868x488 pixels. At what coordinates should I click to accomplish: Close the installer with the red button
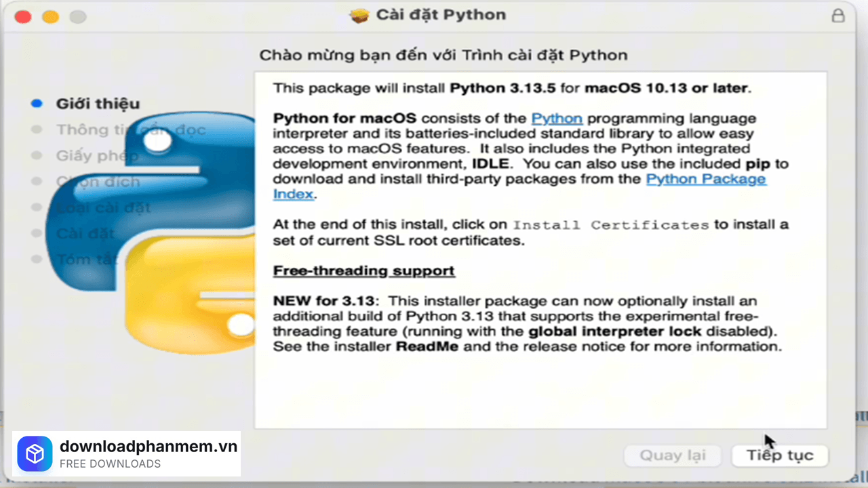click(x=23, y=16)
